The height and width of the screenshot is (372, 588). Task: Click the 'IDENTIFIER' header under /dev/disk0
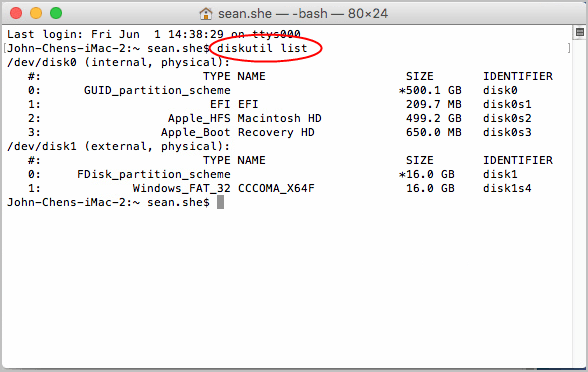coord(518,76)
